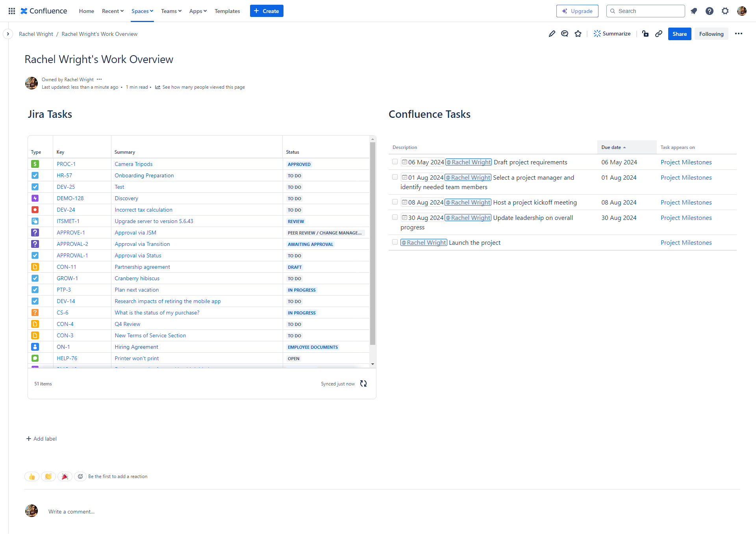The width and height of the screenshot is (756, 534).
Task: Click the Summarize AI icon
Action: click(612, 33)
